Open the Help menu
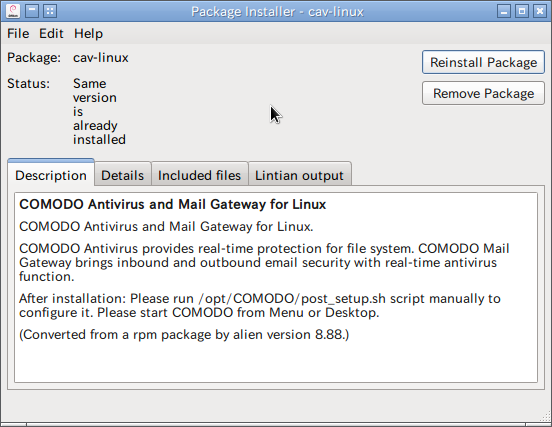Viewport: 552px width, 427px height. (88, 34)
